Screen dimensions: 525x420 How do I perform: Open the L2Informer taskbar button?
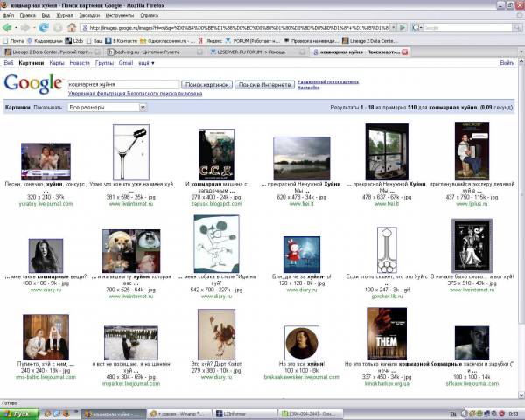click(x=244, y=414)
